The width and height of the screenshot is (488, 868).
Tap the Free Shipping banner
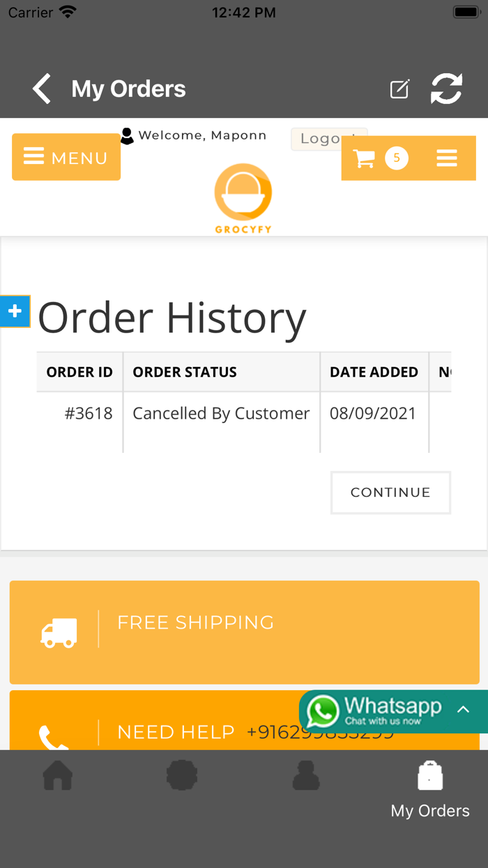(244, 632)
